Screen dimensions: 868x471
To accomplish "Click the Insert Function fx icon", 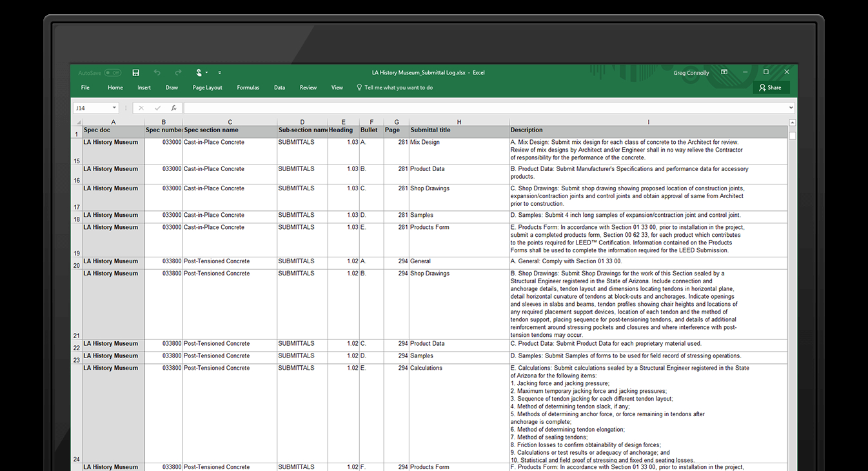I will tap(173, 108).
